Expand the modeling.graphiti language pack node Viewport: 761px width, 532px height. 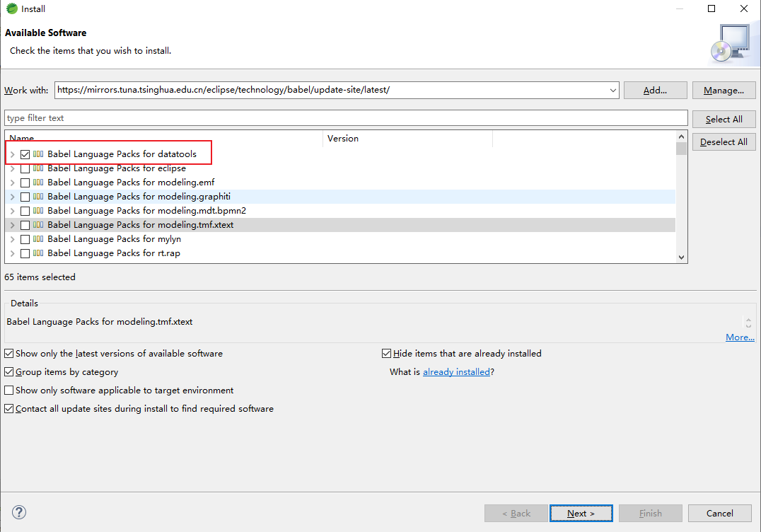(13, 197)
